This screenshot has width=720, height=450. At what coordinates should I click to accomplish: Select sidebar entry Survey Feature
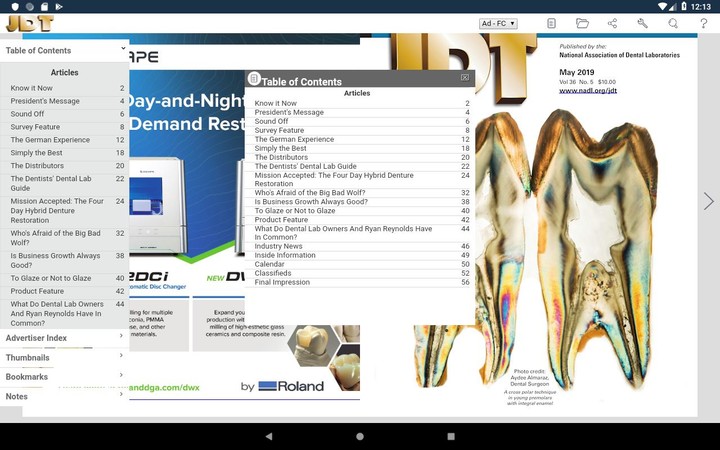point(67,127)
